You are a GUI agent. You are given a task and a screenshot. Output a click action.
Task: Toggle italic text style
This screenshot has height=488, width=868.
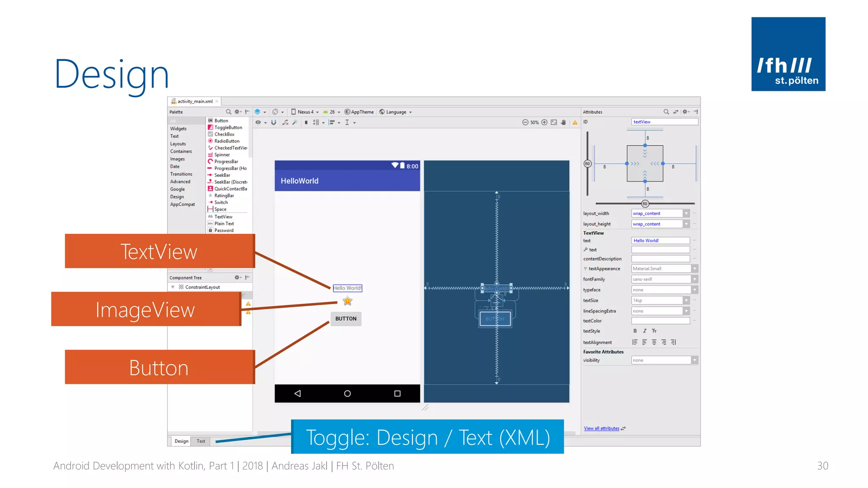click(x=644, y=331)
